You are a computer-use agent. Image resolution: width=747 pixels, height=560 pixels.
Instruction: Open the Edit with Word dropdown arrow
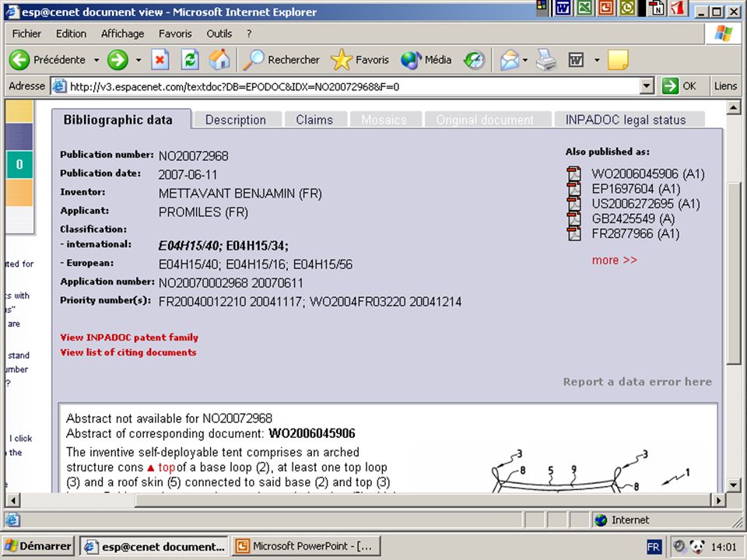pos(597,60)
